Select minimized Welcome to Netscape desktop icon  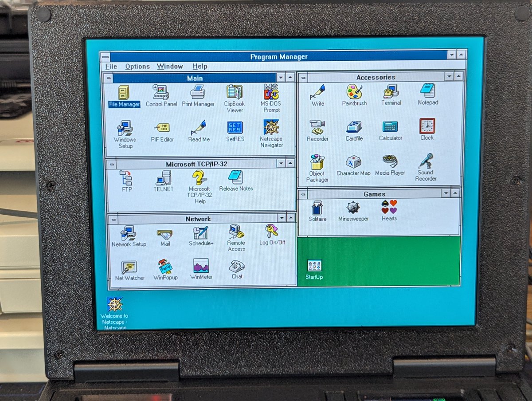(115, 304)
